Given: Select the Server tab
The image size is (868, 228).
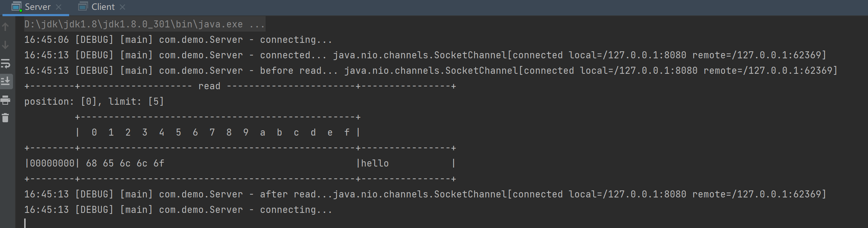Looking at the screenshot, I should [38, 7].
